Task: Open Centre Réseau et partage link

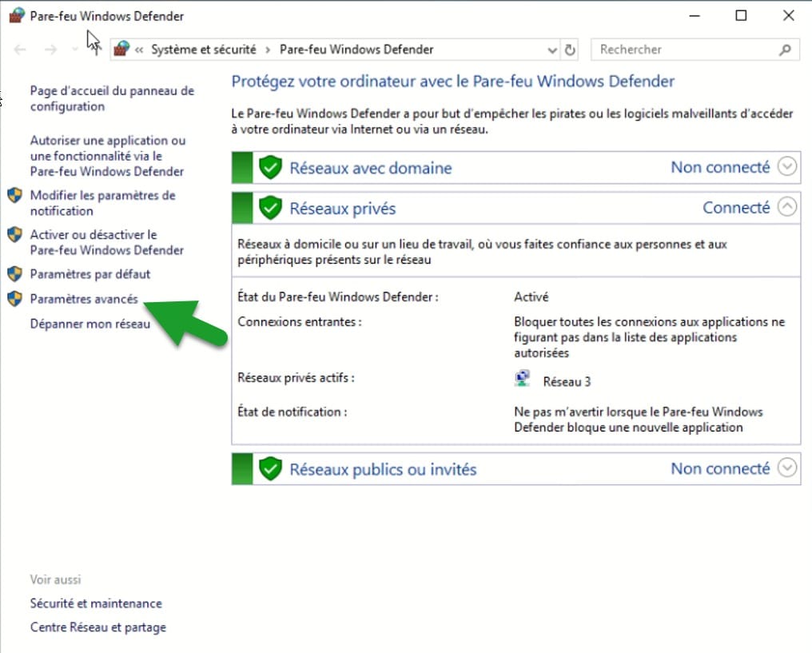Action: tap(98, 627)
